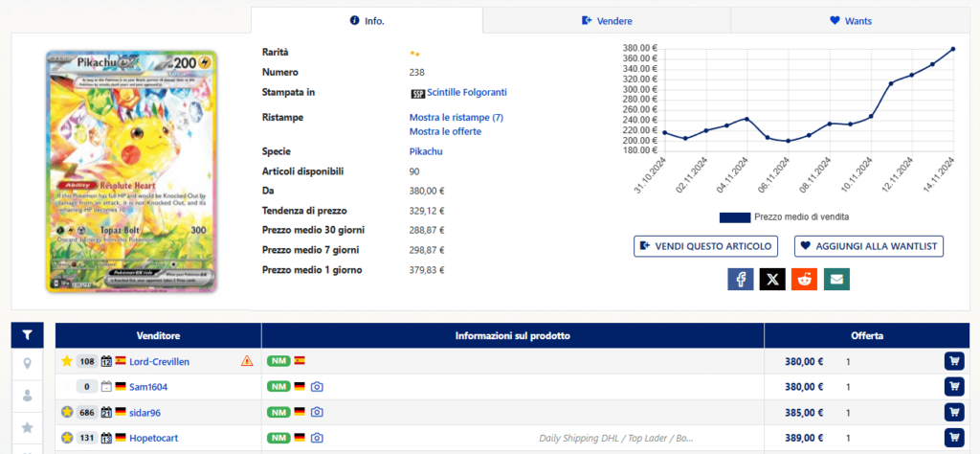
Task: Add Lord-Crevillen's offer to the cart
Action: tap(953, 361)
